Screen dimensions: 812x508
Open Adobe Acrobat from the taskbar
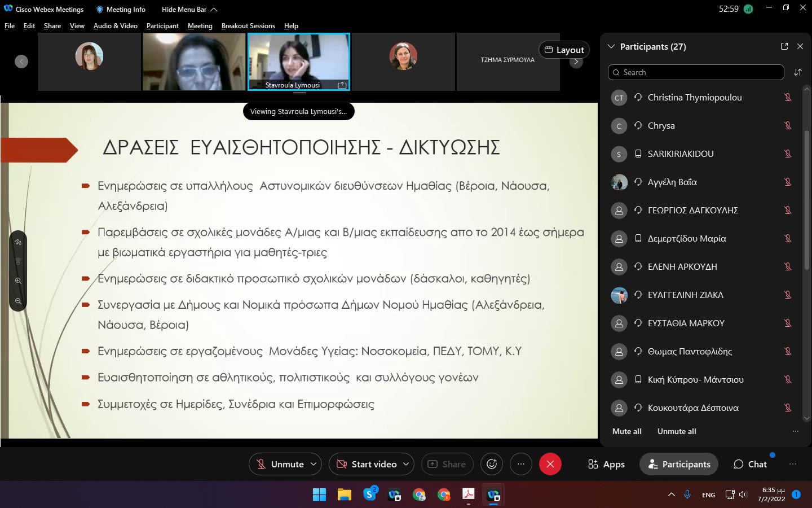tap(469, 494)
